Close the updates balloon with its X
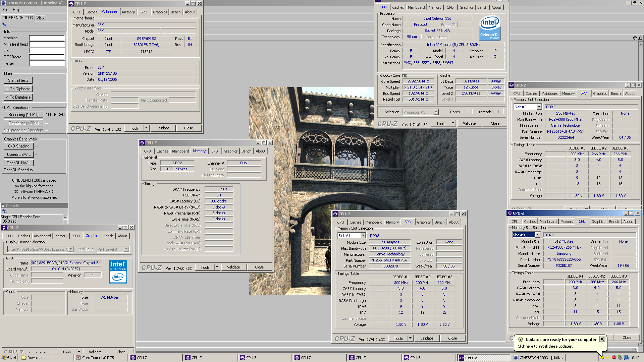644x362 pixels. 602,339
